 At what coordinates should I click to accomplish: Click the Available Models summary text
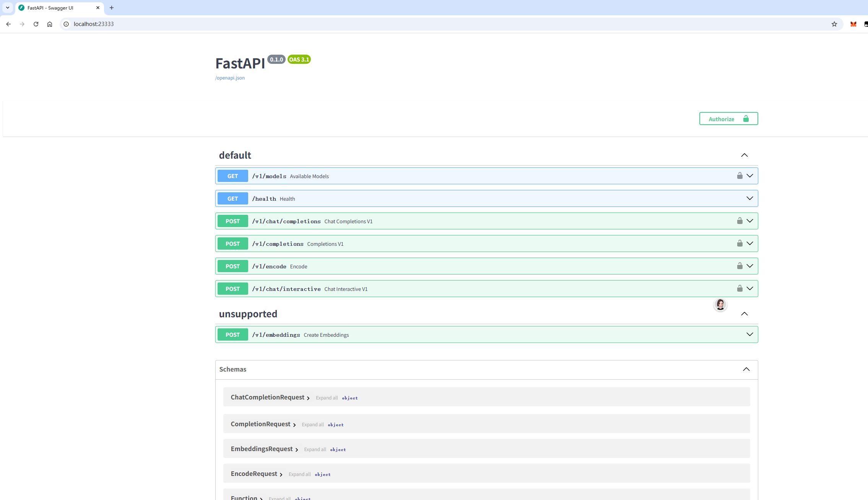coord(309,176)
